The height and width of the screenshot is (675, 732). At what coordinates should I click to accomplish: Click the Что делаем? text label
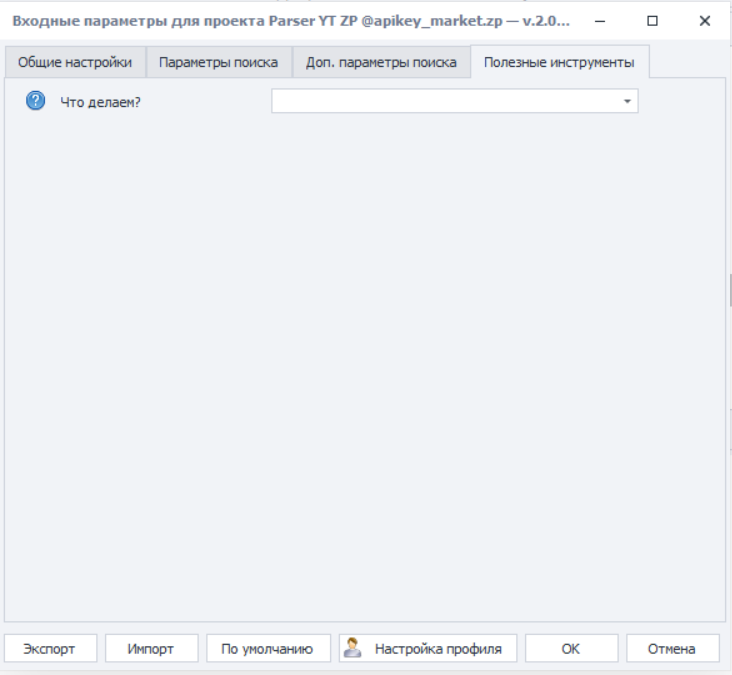pos(101,102)
